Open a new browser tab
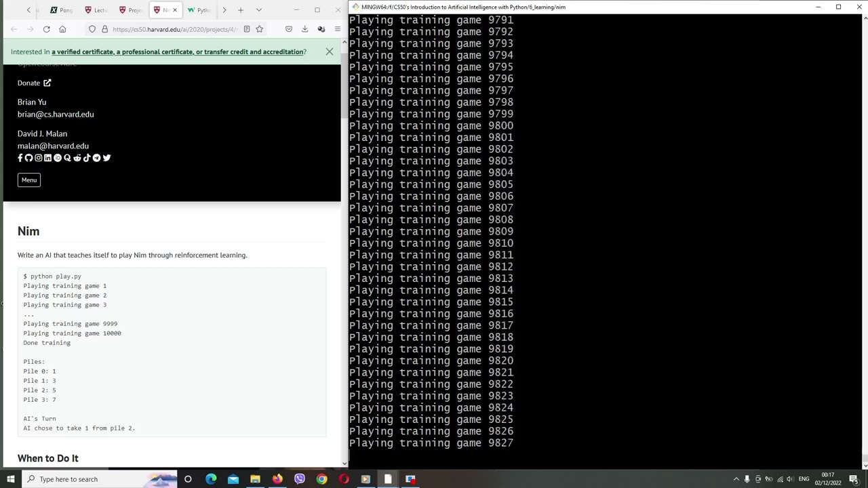 point(240,10)
